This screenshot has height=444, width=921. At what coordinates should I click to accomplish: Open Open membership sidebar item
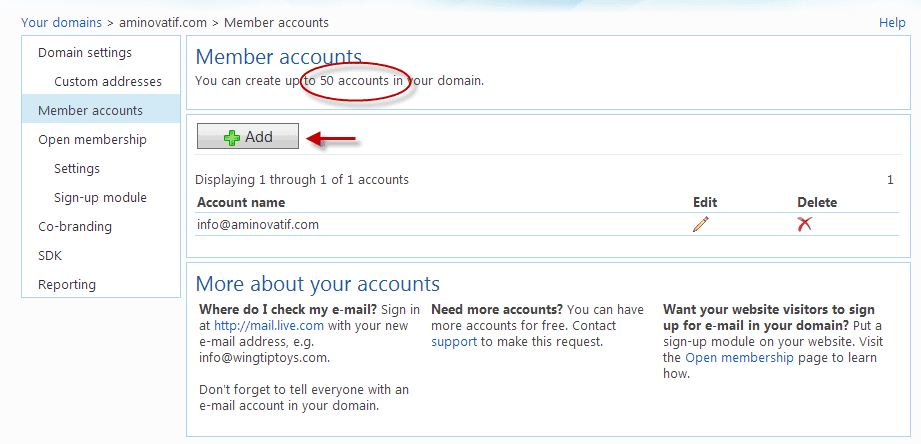pyautogui.click(x=92, y=139)
